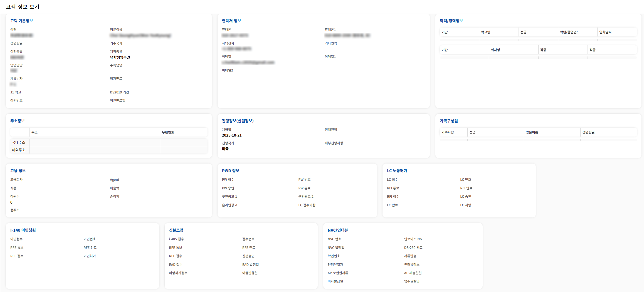
Task: Select the 전공 column header
Action: click(523, 32)
